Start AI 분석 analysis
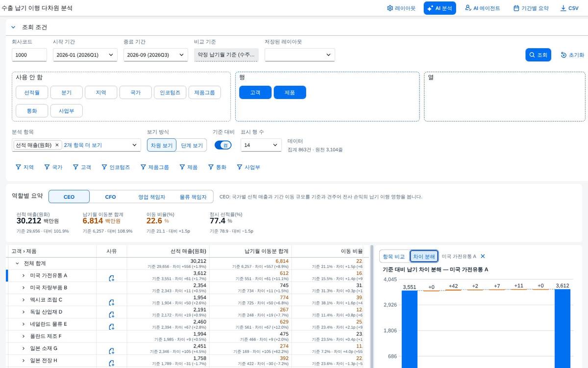Screen dimensions: 588x368 coord(440,8)
